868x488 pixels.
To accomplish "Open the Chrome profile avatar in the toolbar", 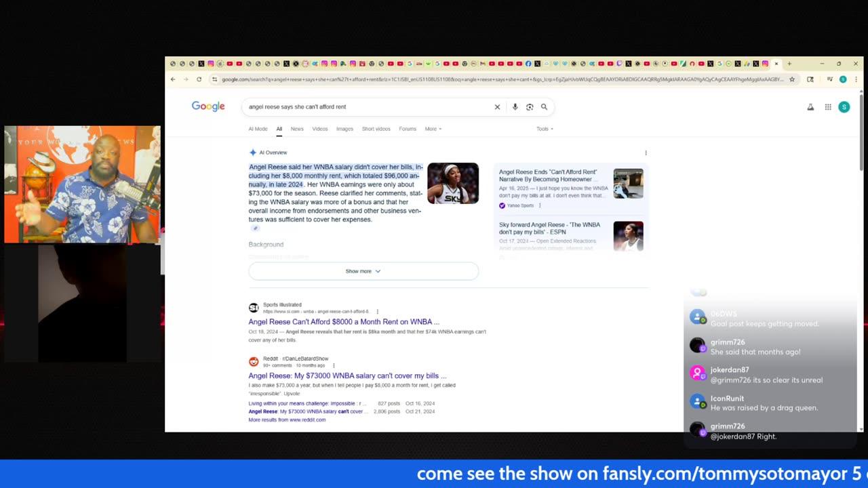I will click(843, 79).
